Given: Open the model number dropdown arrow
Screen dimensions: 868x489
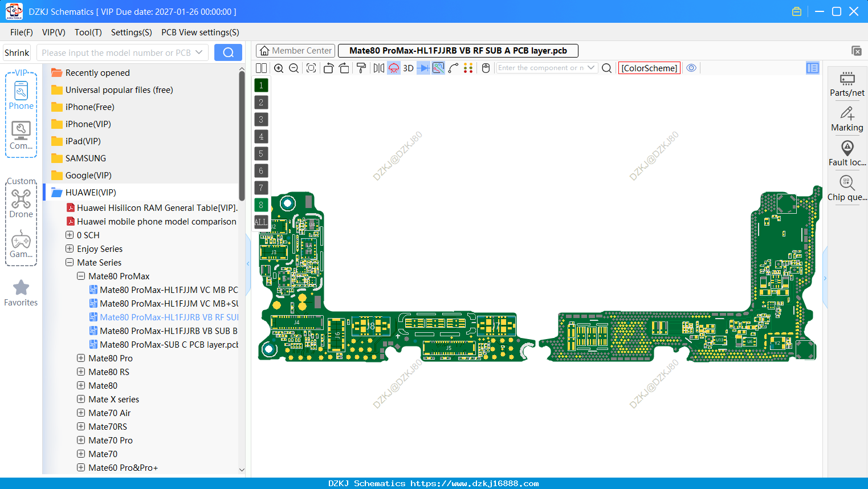Looking at the screenshot, I should [x=199, y=52].
